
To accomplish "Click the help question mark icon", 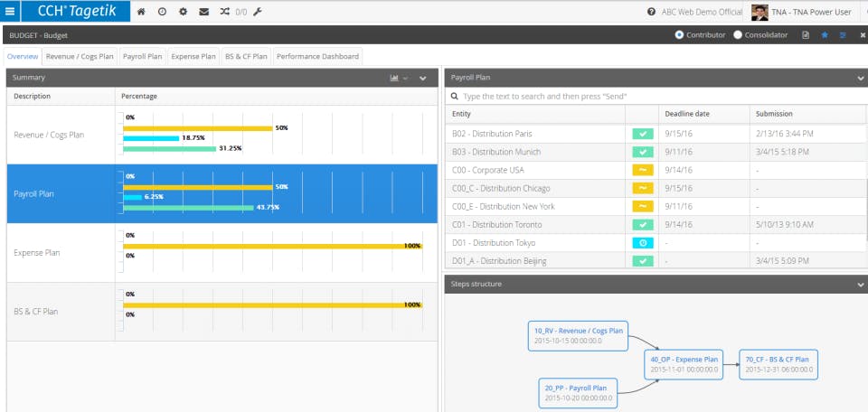I will tap(652, 12).
